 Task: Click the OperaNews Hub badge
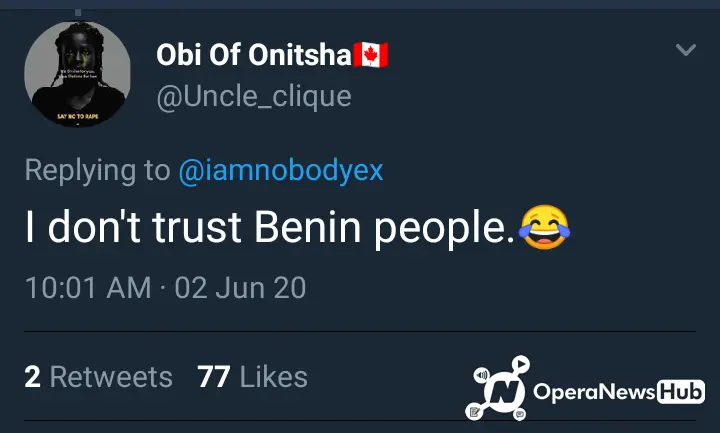[681, 392]
